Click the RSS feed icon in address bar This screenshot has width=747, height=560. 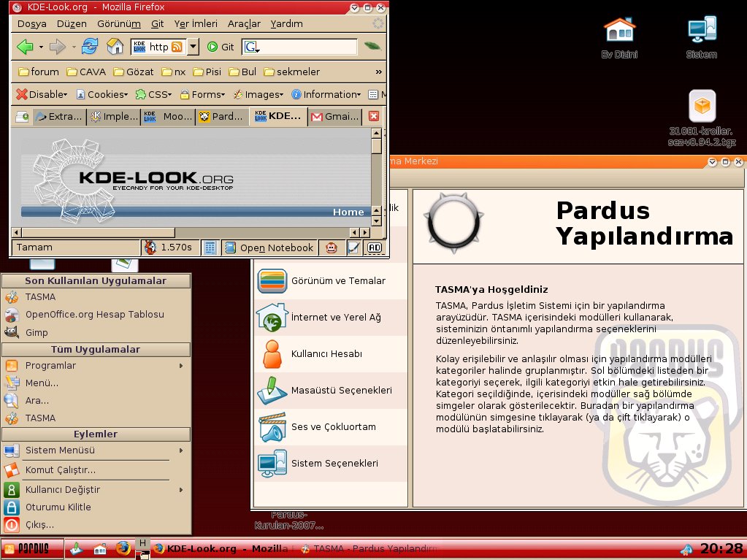pos(177,47)
